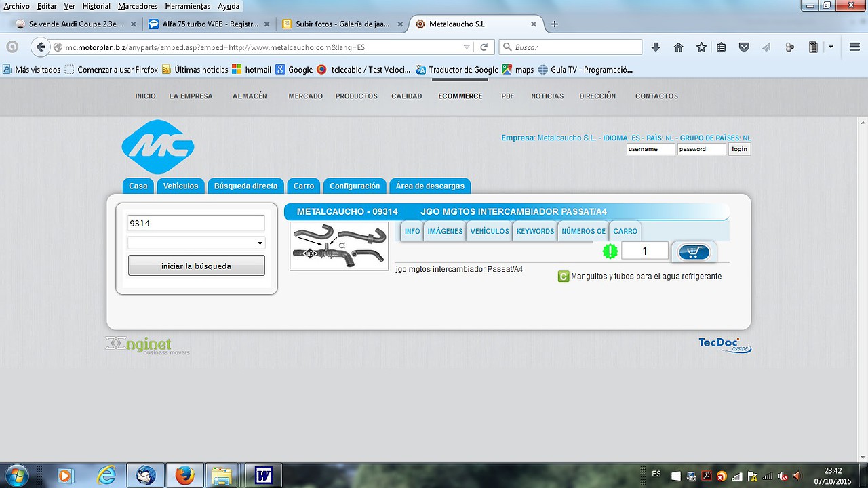
Task: Close the Metalcaucho S.L. tab
Action: (x=534, y=24)
